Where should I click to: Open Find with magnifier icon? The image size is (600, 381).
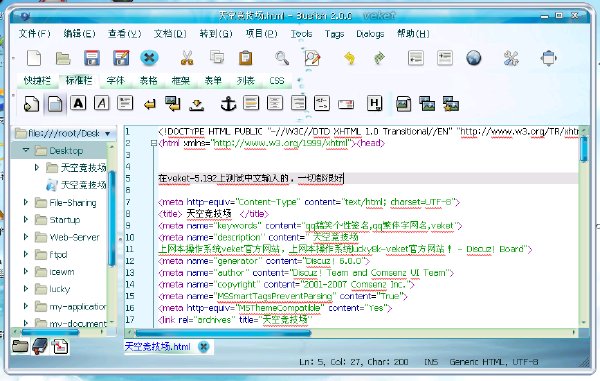282,58
